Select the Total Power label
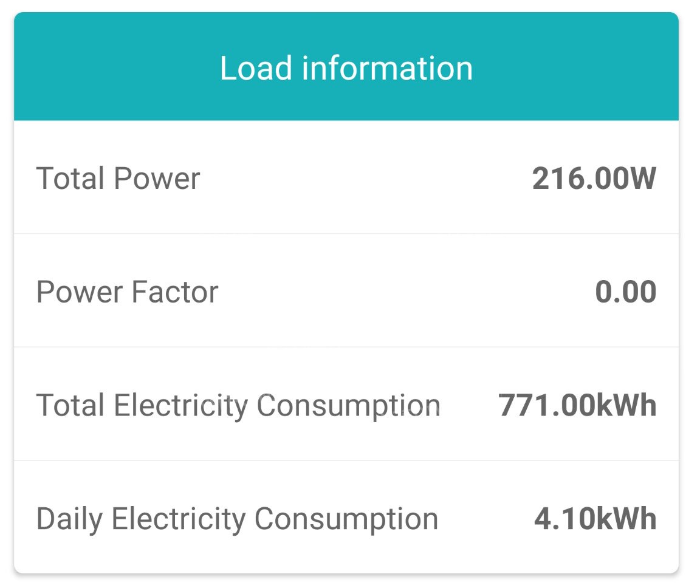700x588 pixels. [x=118, y=179]
